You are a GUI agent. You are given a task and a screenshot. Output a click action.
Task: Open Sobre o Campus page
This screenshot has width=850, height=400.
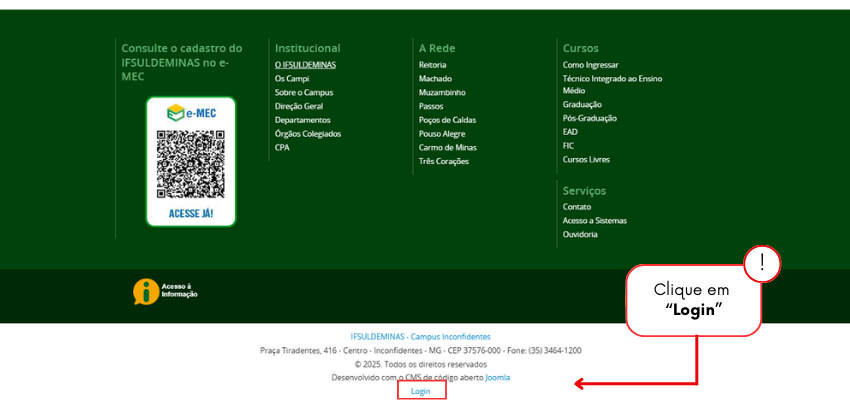(x=304, y=92)
